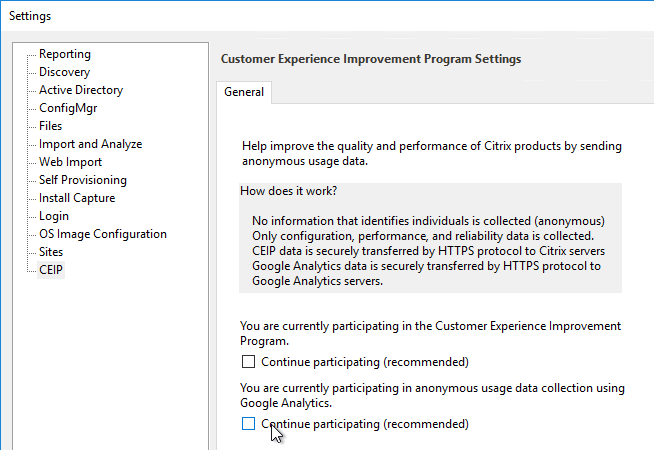Select the Login settings item
The height and width of the screenshot is (450, 654).
pos(54,216)
